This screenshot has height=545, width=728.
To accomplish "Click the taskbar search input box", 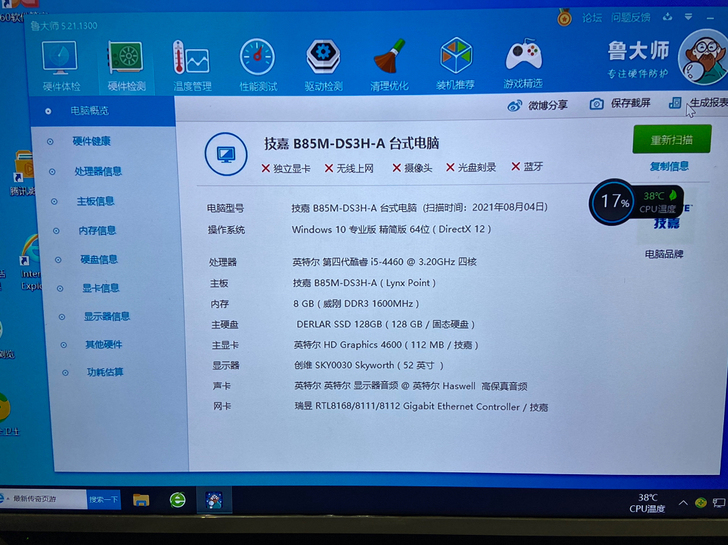I will click(x=44, y=499).
